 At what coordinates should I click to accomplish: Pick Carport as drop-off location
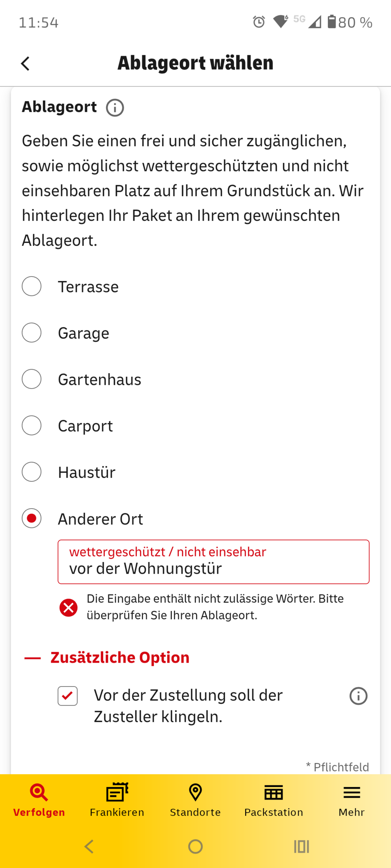pos(32,425)
